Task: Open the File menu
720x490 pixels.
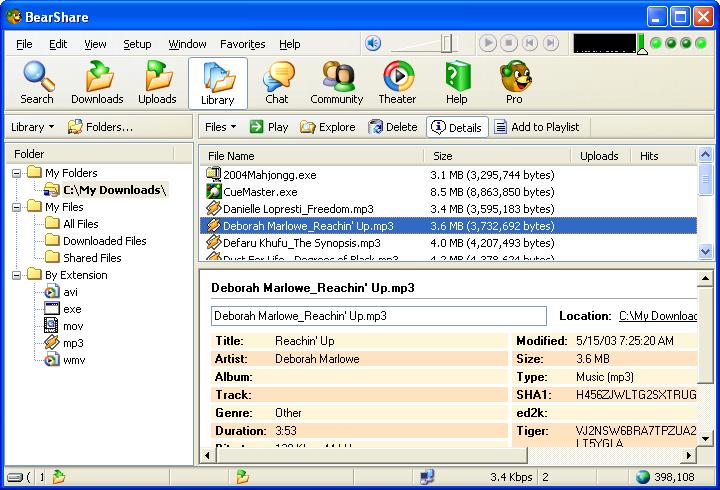Action: point(24,44)
